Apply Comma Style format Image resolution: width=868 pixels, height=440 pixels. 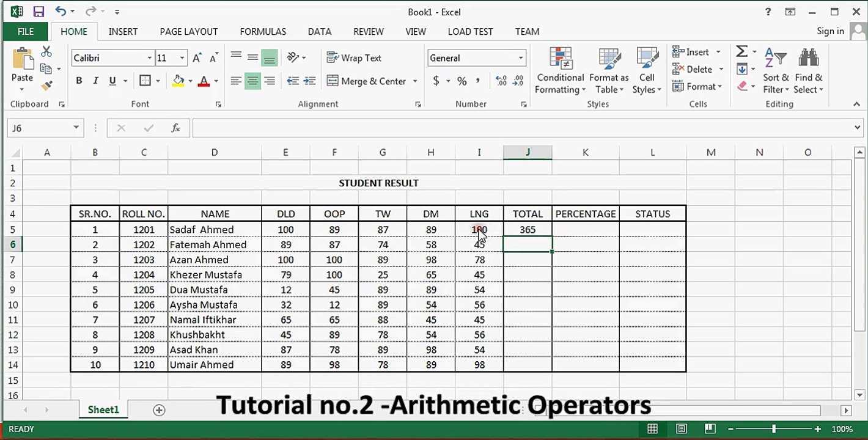pyautogui.click(x=477, y=81)
